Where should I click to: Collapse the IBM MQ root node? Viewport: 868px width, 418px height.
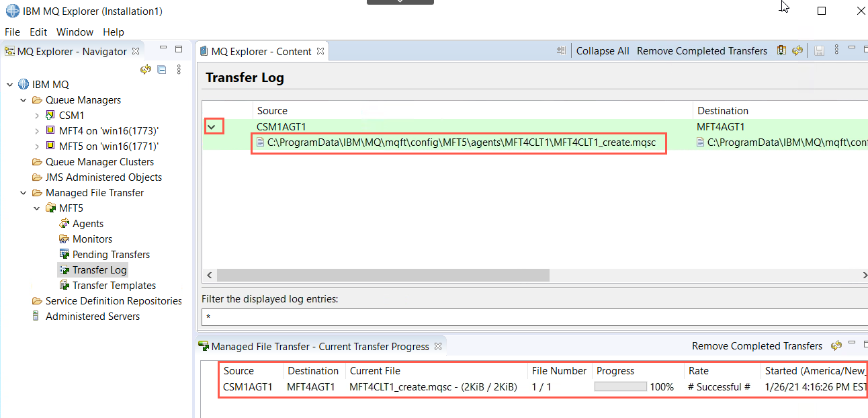pos(10,85)
